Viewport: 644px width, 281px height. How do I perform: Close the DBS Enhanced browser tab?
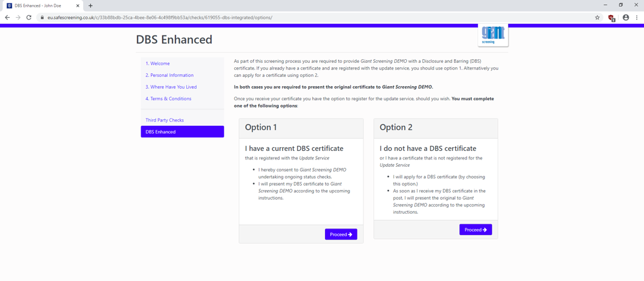[78, 5]
